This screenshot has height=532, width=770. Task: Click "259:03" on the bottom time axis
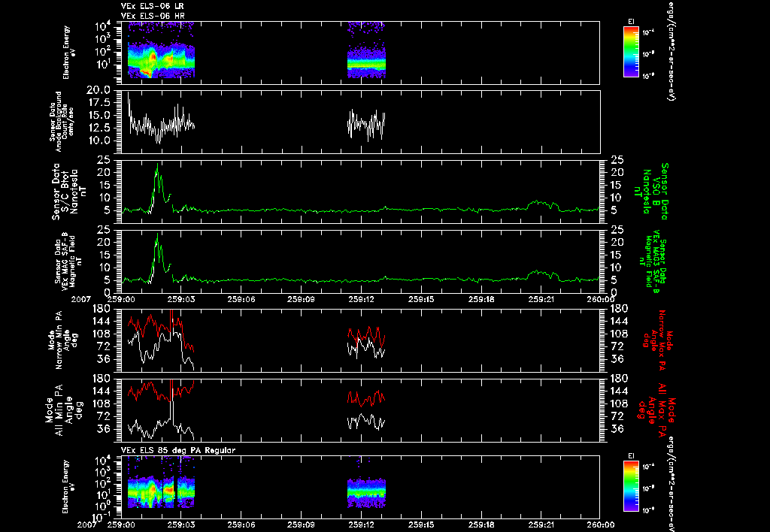click(180, 524)
